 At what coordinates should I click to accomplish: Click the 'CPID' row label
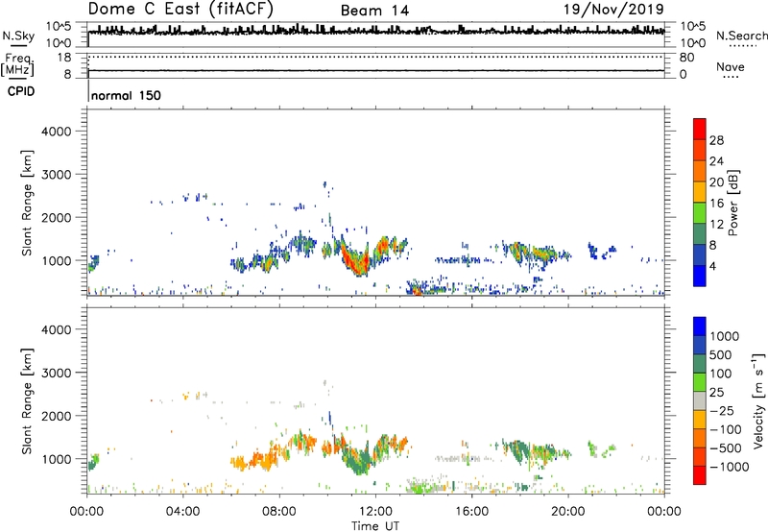click(21, 91)
